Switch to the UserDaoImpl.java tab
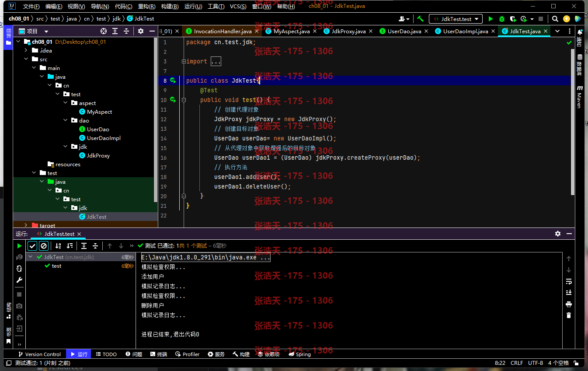Screen dimensions: 588x371 coord(466,31)
